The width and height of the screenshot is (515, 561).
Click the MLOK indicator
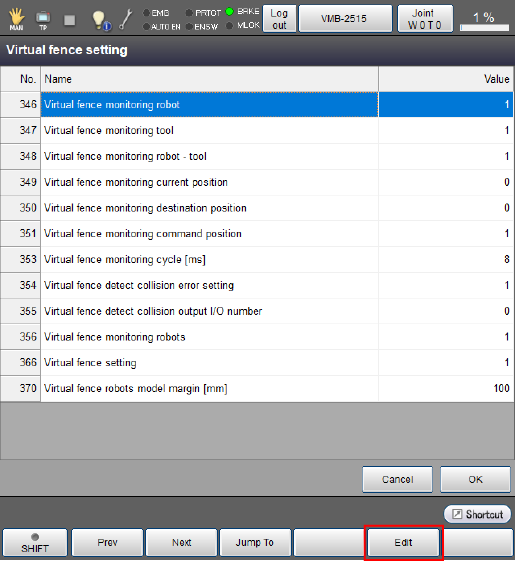(243, 25)
